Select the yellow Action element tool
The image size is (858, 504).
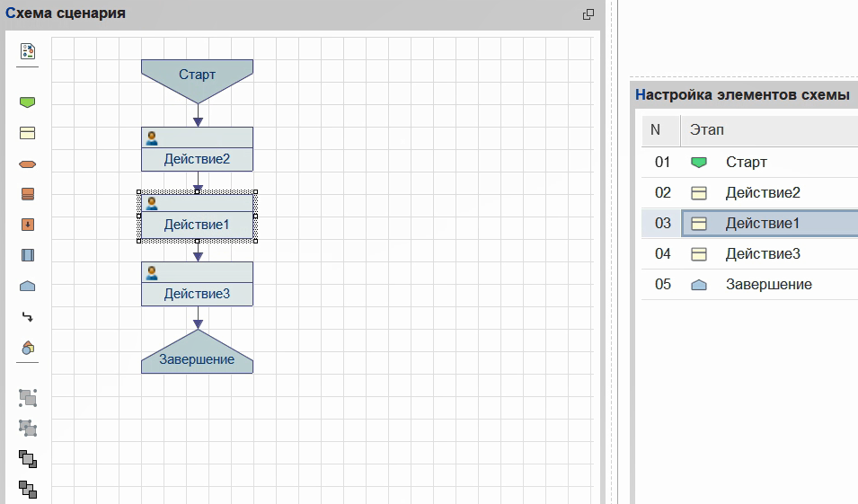coord(27,133)
